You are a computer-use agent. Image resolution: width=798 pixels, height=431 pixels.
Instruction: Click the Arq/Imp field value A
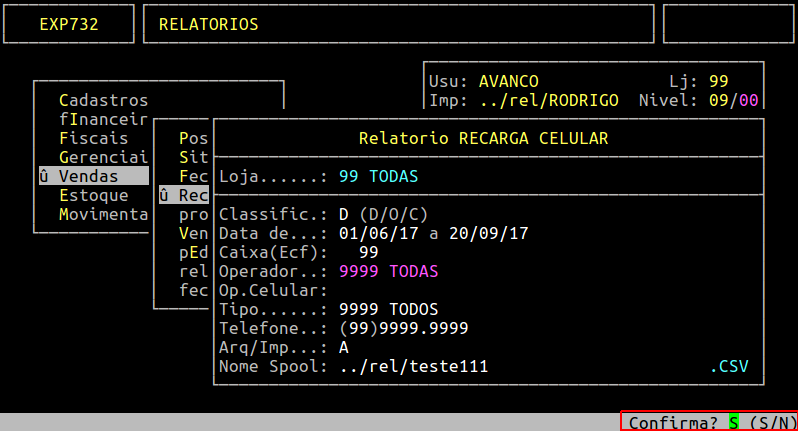point(344,347)
